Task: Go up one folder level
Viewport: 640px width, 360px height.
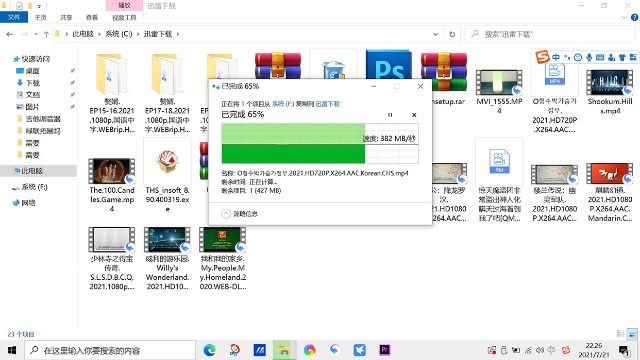Action: click(46, 34)
